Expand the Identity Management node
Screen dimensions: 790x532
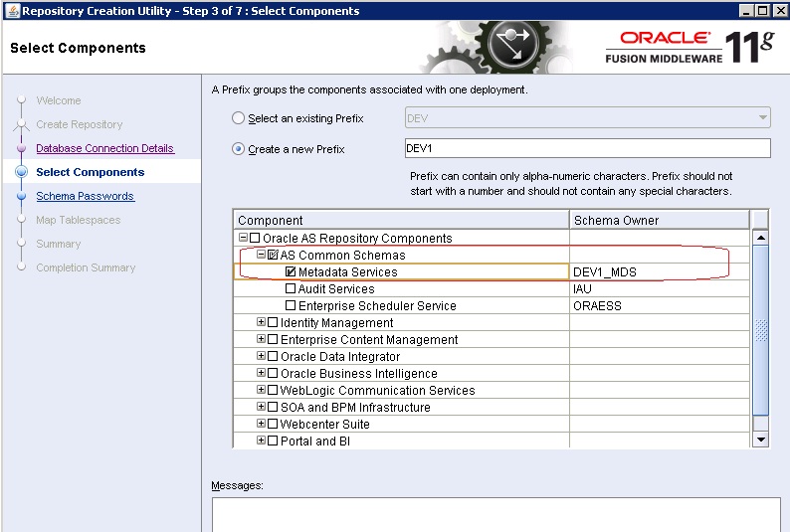[261, 321]
